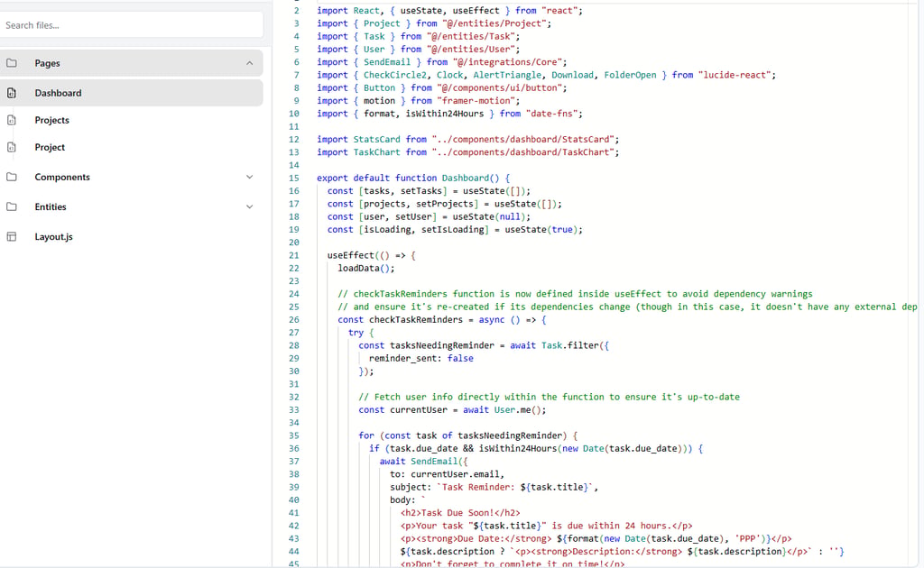Click the Components folder icon
924x568 pixels.
point(11,178)
